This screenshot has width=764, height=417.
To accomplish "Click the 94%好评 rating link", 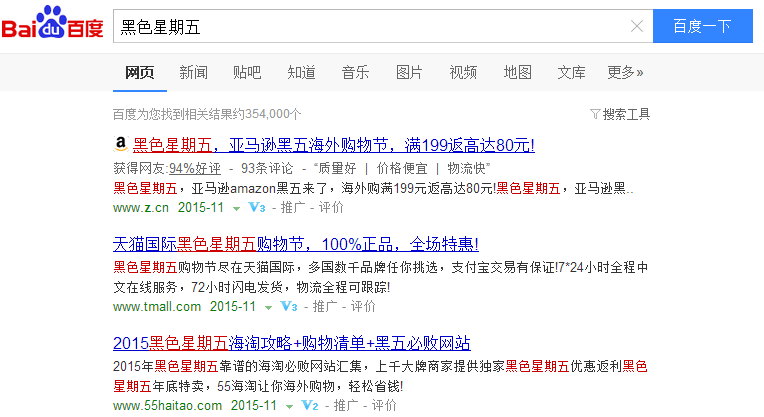I will 194,169.
